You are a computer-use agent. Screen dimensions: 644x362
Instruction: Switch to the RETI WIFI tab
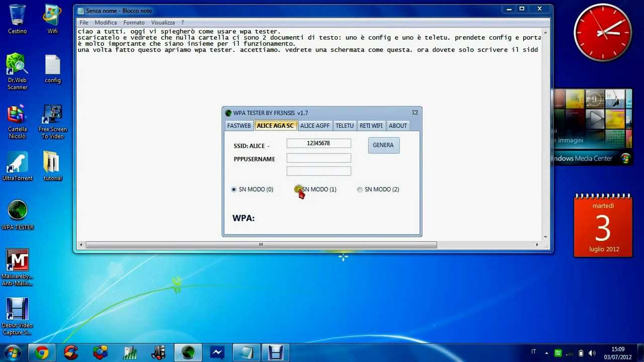[371, 126]
